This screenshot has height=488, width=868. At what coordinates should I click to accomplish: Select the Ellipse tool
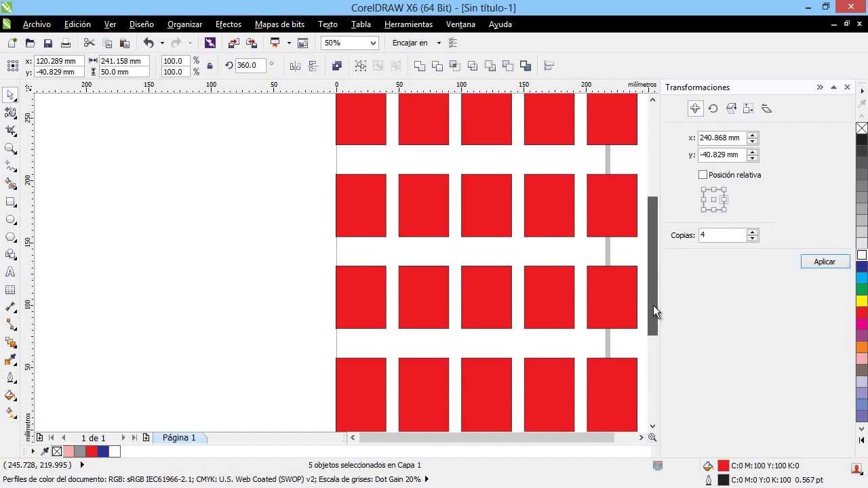[x=10, y=219]
